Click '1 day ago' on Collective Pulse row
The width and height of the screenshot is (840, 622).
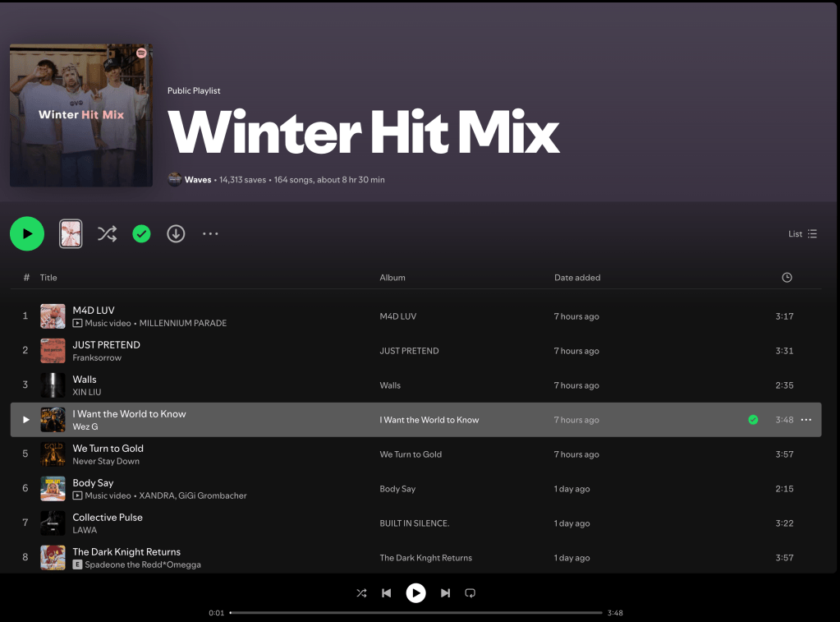tap(572, 523)
